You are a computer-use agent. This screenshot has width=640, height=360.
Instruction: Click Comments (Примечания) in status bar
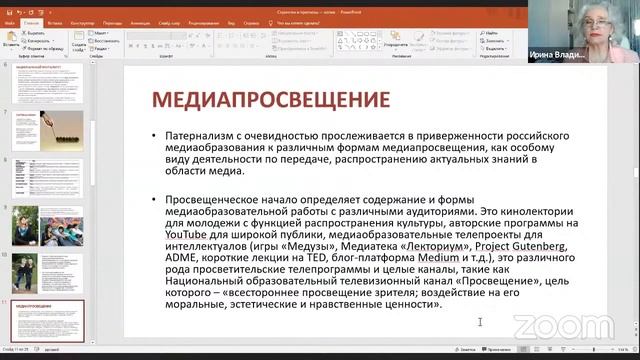pyautogui.click(x=496, y=349)
